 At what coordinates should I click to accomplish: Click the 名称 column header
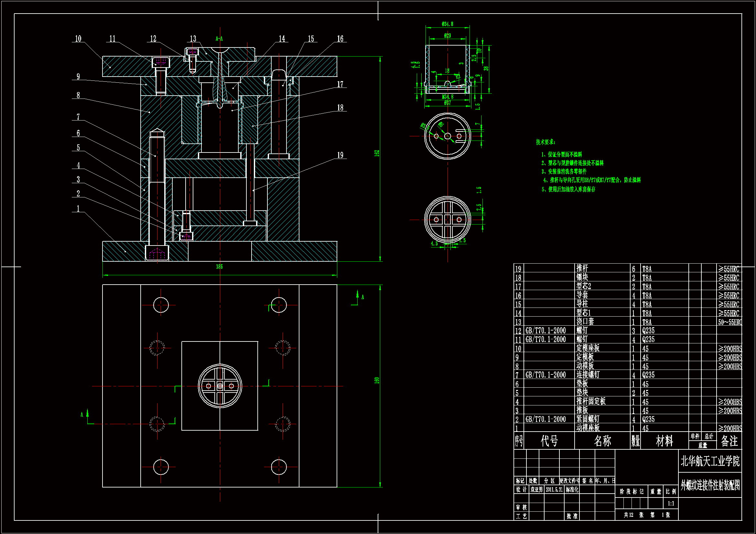[x=602, y=441]
